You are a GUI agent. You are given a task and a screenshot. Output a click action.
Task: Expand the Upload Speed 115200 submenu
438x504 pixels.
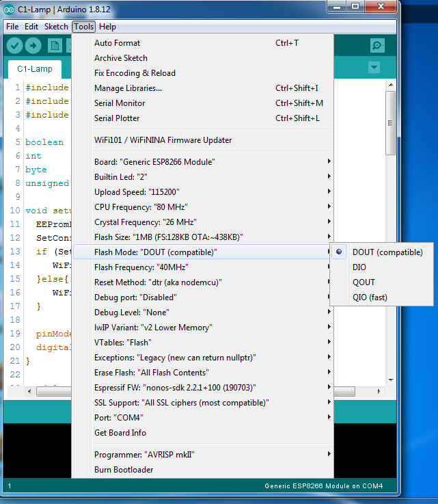pos(203,192)
